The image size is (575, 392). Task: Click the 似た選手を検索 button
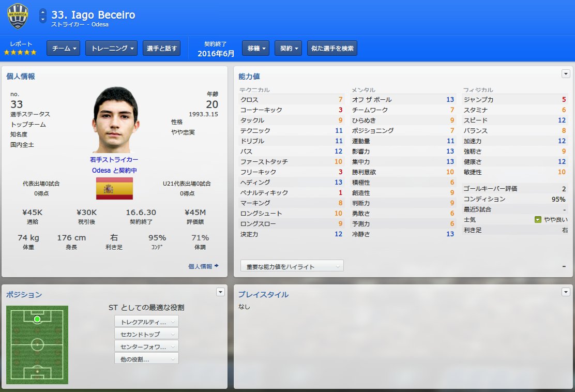coord(332,48)
